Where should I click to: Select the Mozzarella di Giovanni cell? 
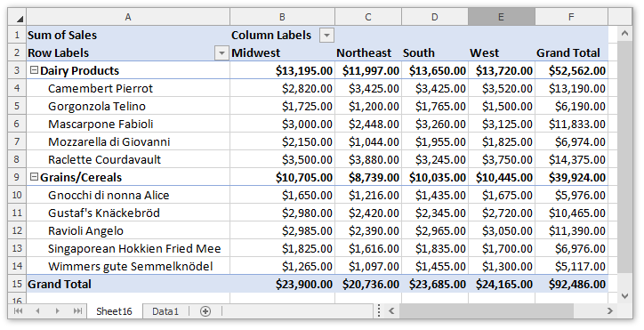coord(128,141)
